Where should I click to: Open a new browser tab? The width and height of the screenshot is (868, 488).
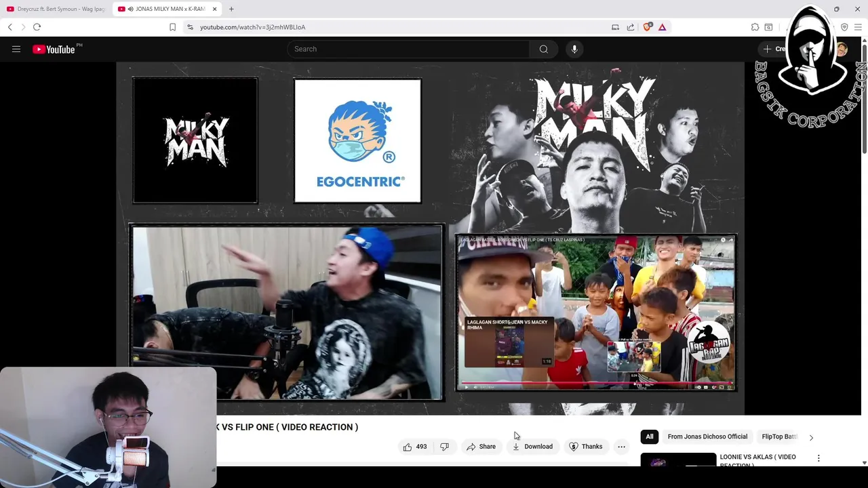point(231,9)
